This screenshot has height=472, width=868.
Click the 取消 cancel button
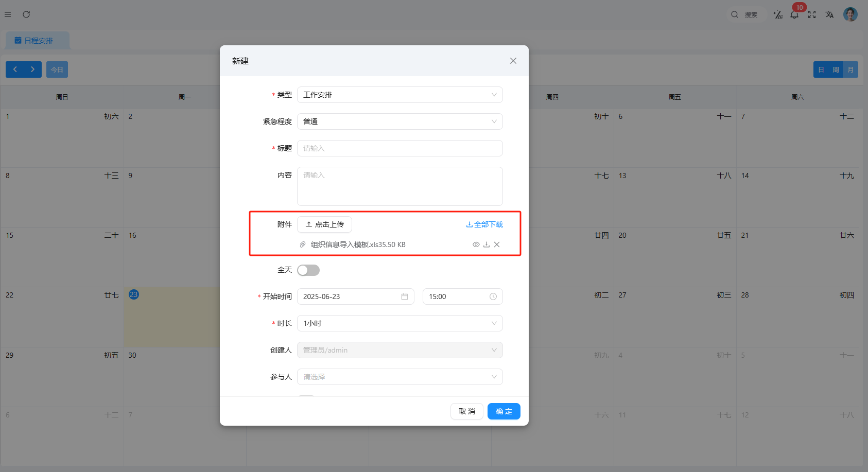[x=467, y=411]
